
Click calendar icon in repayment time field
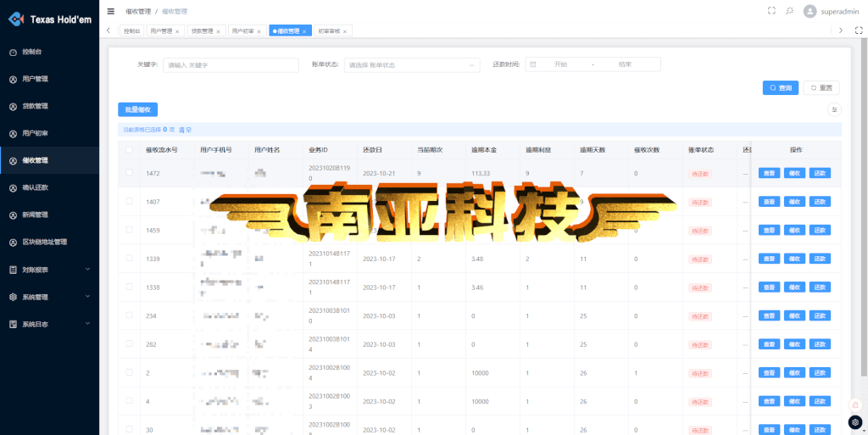(x=533, y=64)
